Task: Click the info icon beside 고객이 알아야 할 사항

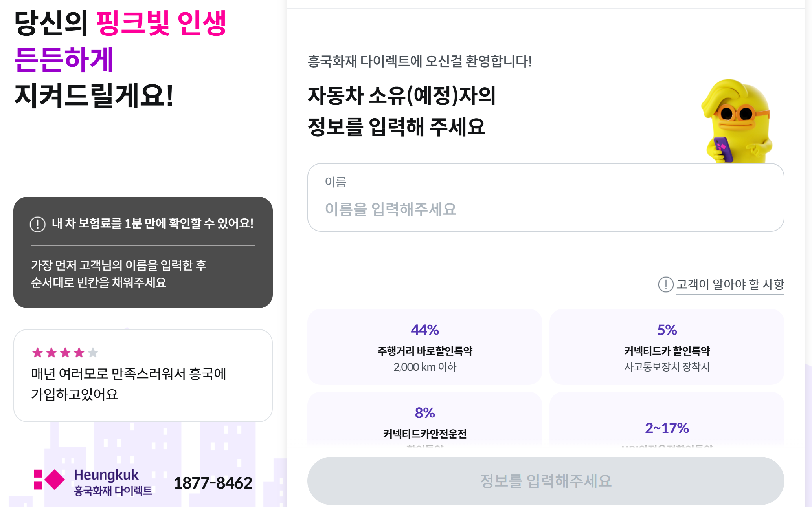Action: pyautogui.click(x=665, y=284)
